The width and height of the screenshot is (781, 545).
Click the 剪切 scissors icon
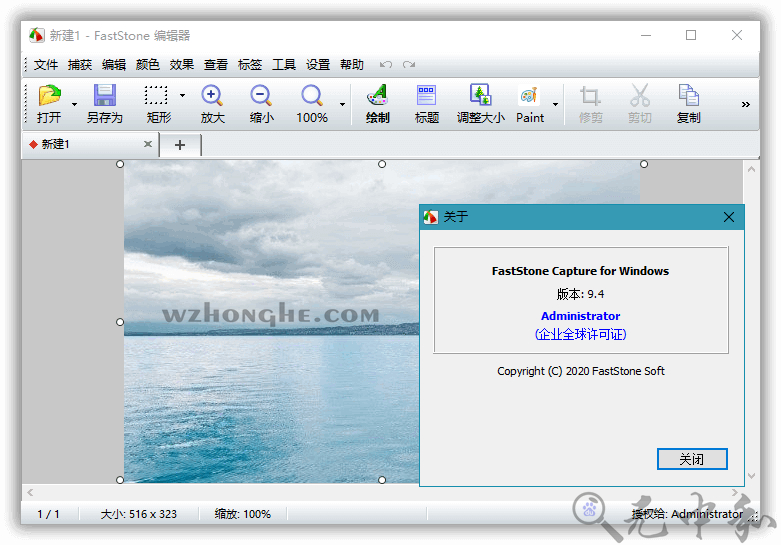coord(640,104)
